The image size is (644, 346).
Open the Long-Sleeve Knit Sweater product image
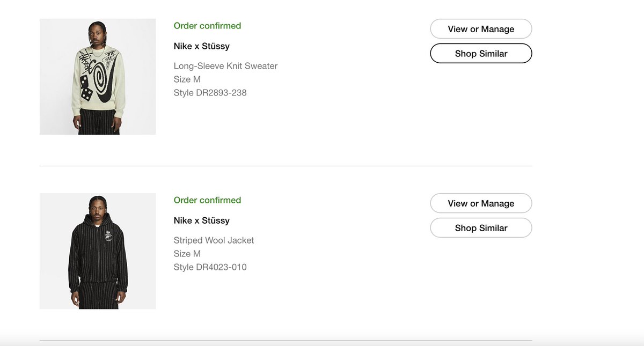[98, 77]
